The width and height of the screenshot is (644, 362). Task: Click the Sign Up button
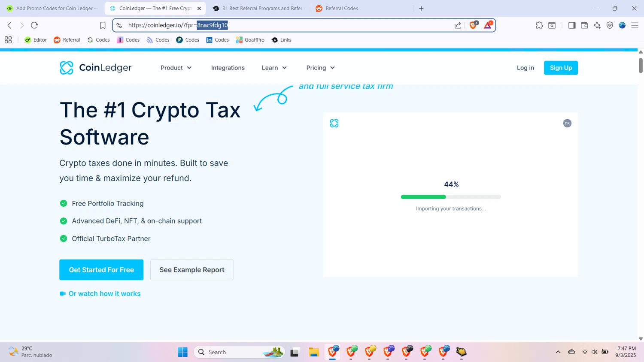coord(561,68)
